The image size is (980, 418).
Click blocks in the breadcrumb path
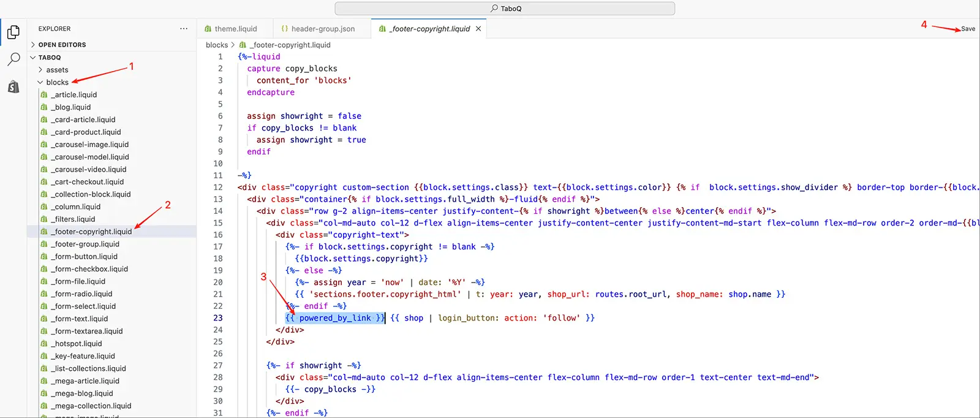(x=217, y=45)
